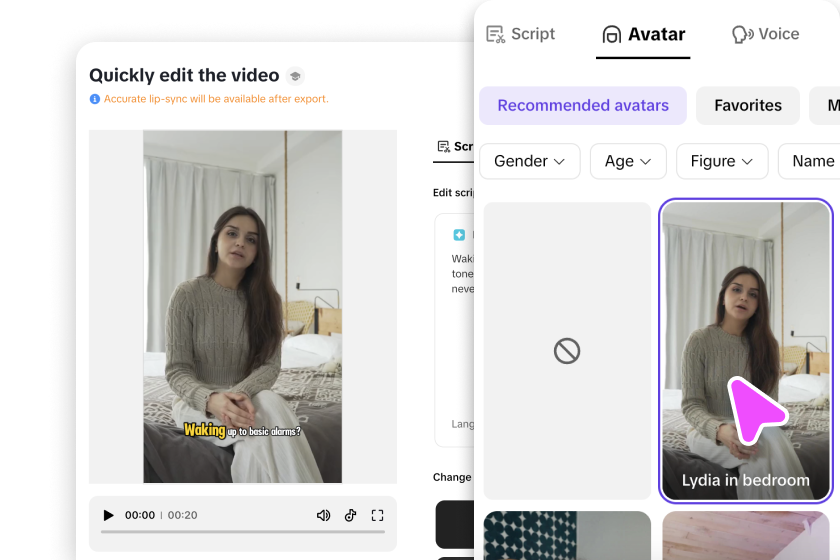Choose the Lydia in bedroom avatar

tap(746, 351)
